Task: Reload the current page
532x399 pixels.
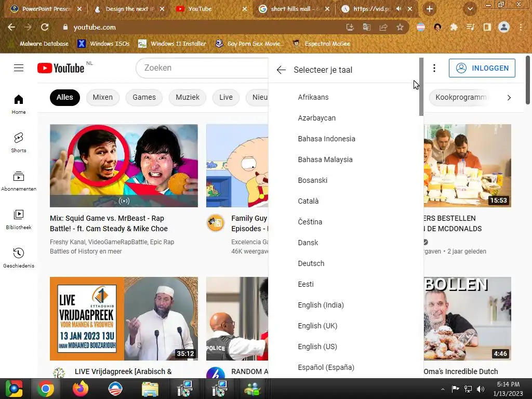Action: point(45,27)
